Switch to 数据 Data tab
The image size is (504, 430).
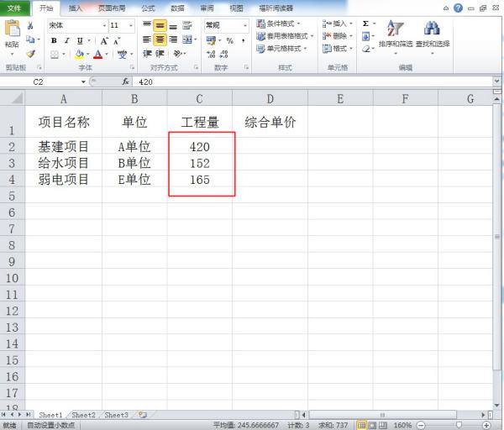(x=177, y=8)
